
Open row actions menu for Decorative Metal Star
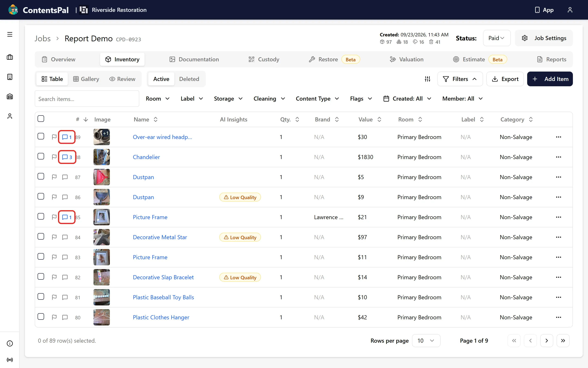pyautogui.click(x=559, y=237)
